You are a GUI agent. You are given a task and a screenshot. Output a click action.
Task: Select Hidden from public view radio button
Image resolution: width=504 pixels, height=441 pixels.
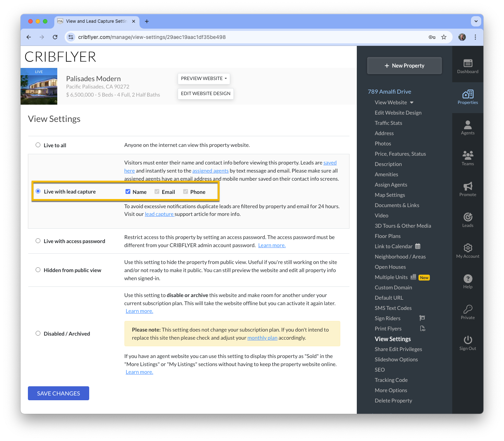pyautogui.click(x=38, y=270)
